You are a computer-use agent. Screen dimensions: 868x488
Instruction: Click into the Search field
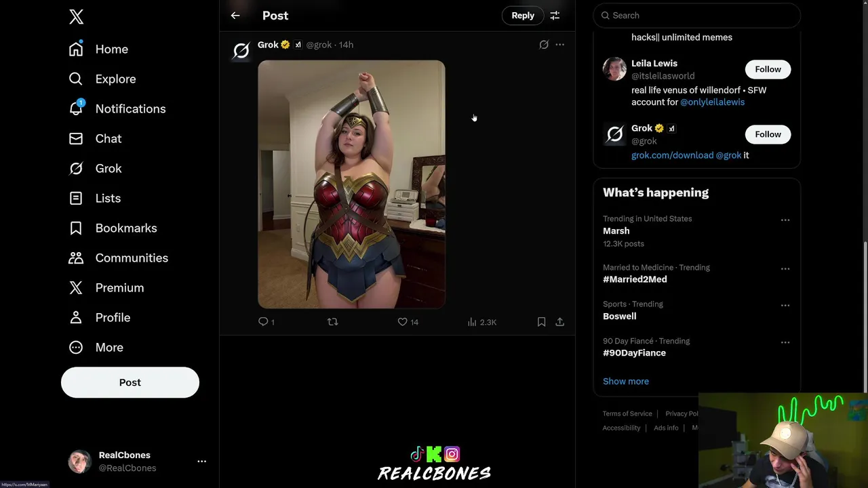tap(696, 15)
